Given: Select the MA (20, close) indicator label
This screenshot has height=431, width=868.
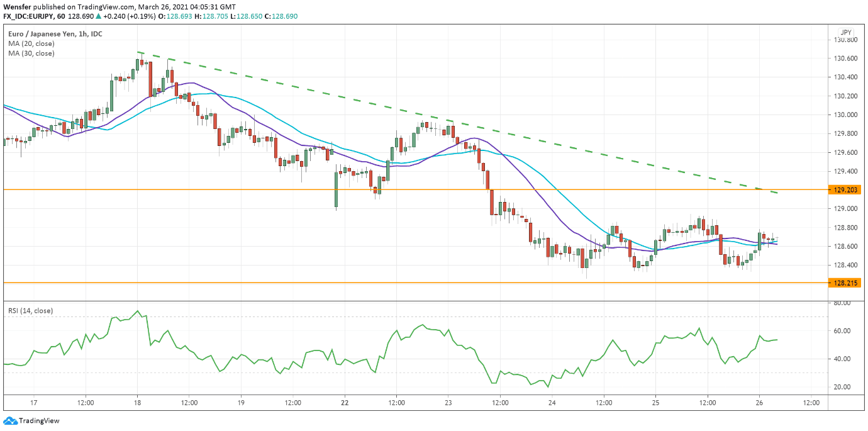Looking at the screenshot, I should [31, 44].
